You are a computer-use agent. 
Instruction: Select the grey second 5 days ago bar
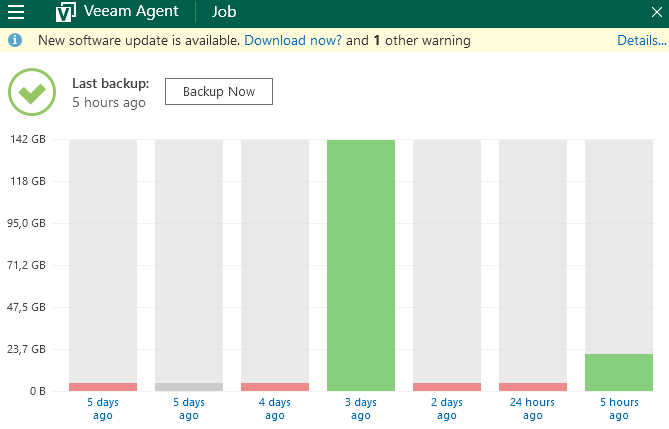click(189, 386)
